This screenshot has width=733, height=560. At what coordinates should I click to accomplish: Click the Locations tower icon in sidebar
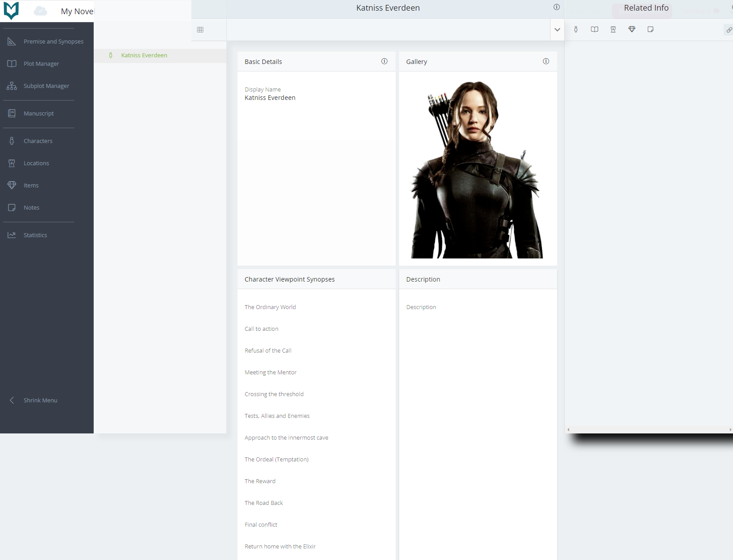click(12, 163)
